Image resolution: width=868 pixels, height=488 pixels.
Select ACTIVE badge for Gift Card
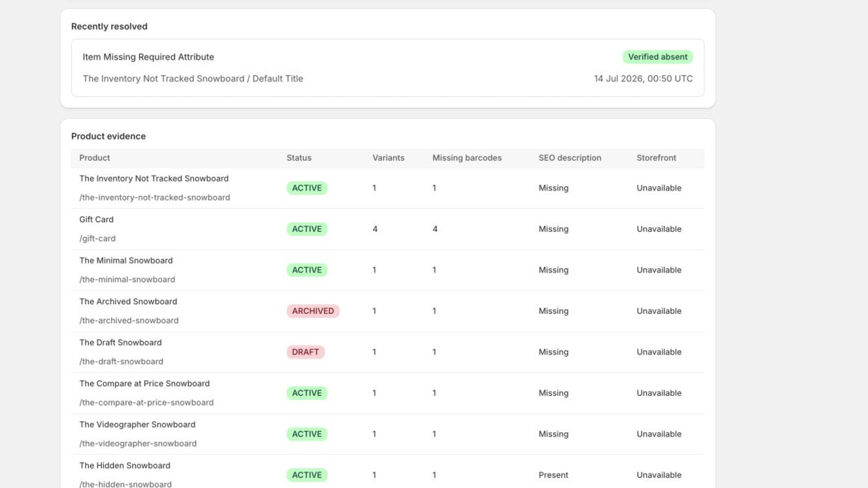pos(307,229)
